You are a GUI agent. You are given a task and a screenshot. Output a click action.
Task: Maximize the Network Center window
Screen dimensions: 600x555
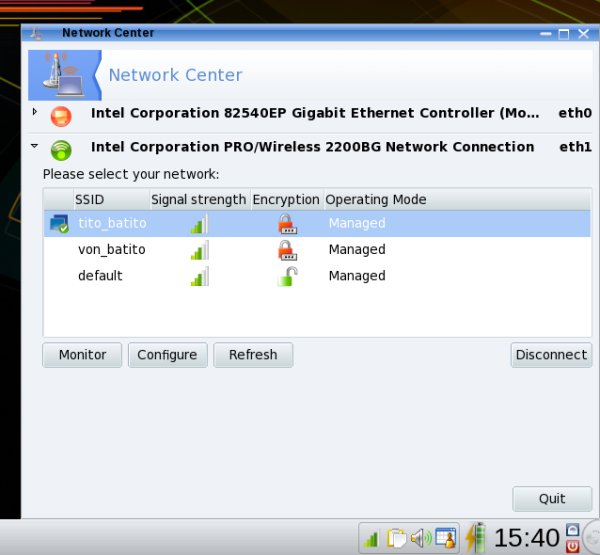point(564,34)
